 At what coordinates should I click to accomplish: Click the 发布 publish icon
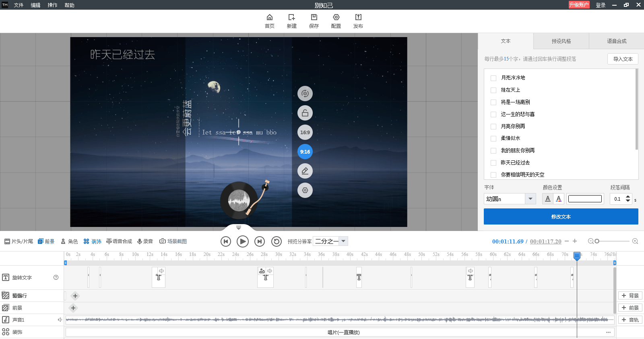tap(358, 21)
